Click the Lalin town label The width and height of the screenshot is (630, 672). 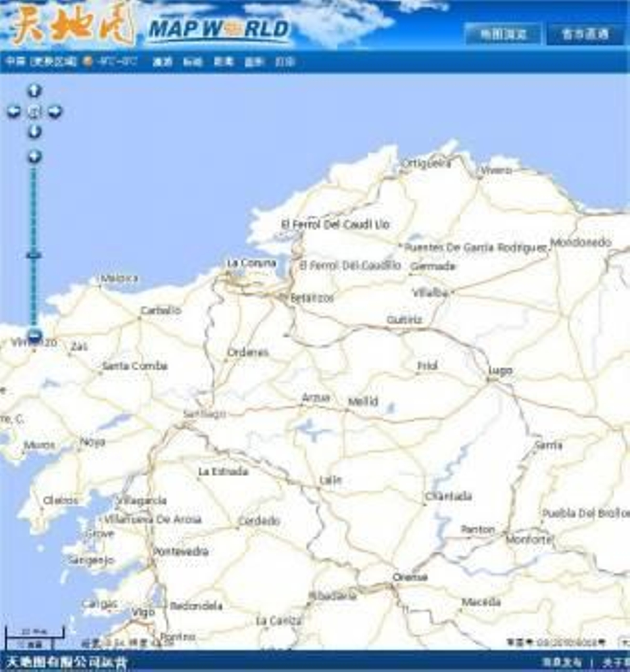click(x=331, y=480)
